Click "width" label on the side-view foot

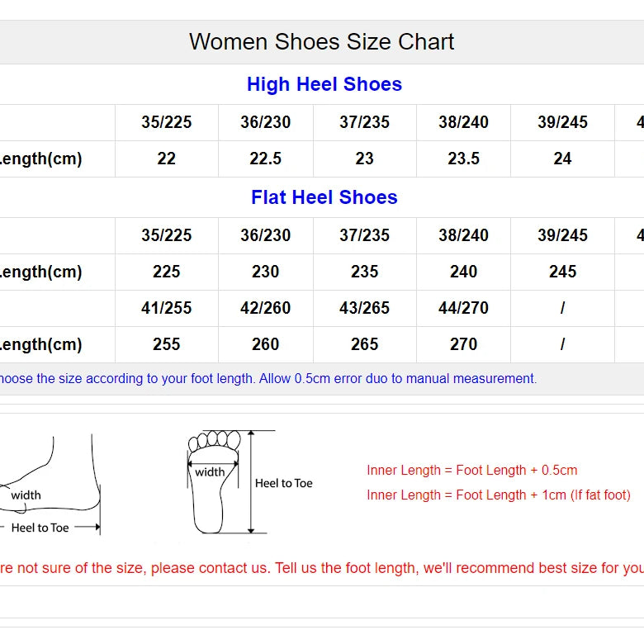click(x=26, y=495)
